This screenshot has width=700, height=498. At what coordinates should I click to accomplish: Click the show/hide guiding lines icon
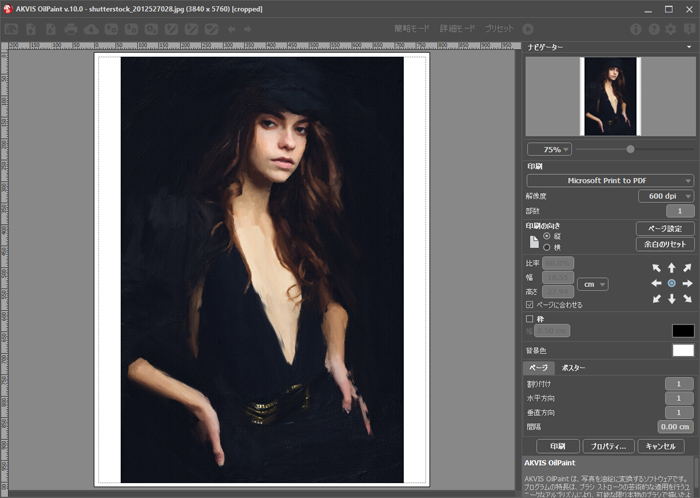pyautogui.click(x=212, y=29)
